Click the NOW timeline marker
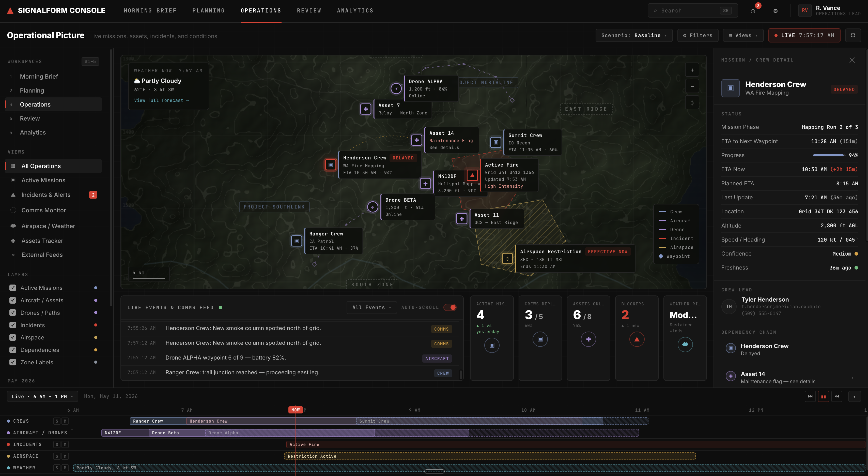Screen dimensions: 868x476 [x=296, y=410]
